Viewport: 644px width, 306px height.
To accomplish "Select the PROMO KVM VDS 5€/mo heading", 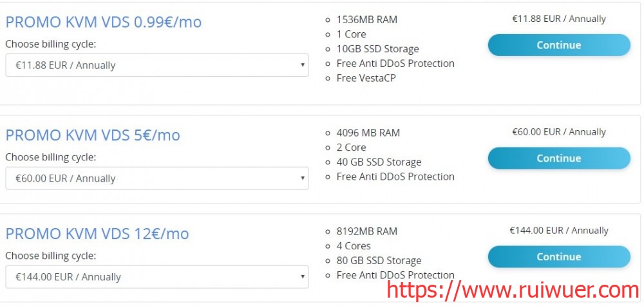I will (93, 135).
